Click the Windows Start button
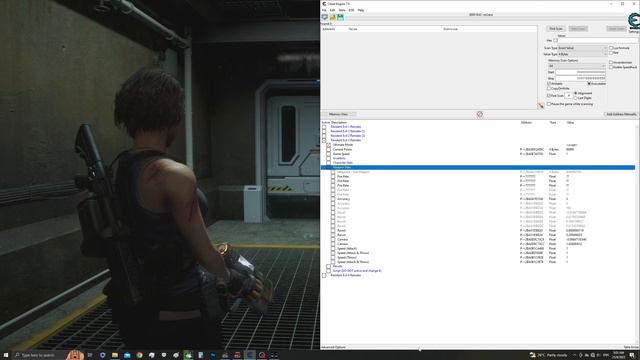Screen dimensions: 640x360 (x=6, y=355)
